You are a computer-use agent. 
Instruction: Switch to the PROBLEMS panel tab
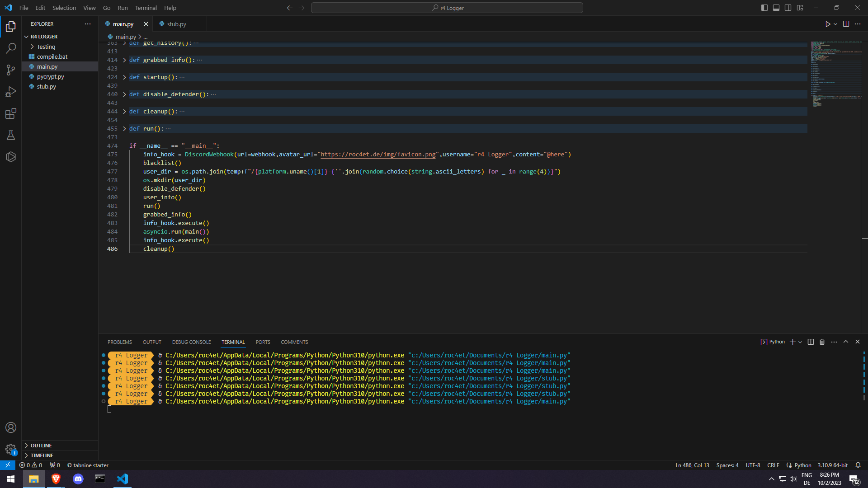[x=120, y=342]
